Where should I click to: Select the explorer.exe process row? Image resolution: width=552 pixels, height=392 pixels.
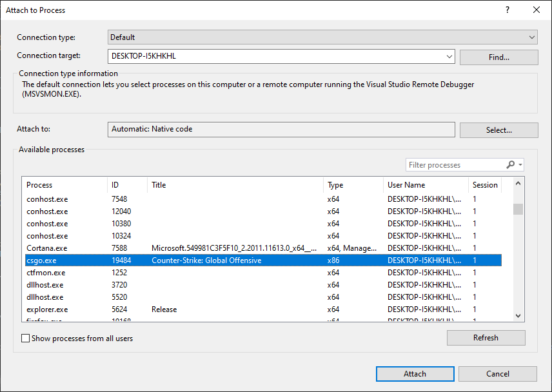pyautogui.click(x=263, y=309)
